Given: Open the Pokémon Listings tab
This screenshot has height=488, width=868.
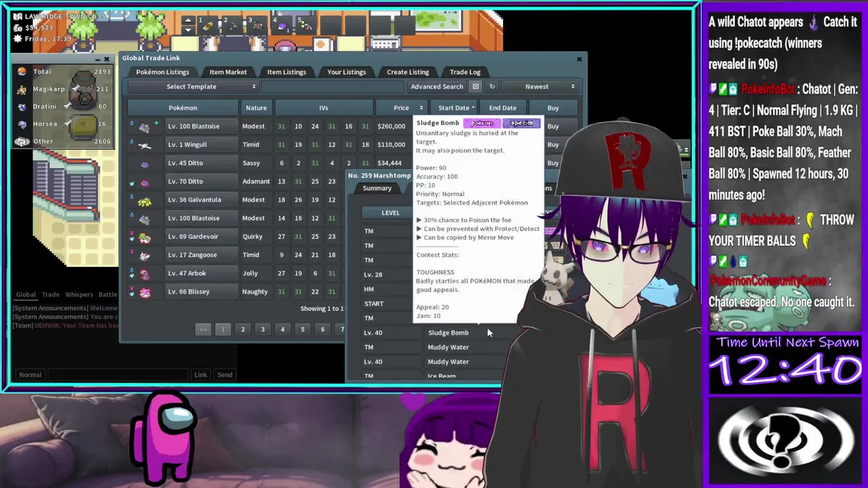Looking at the screenshot, I should click(x=162, y=72).
